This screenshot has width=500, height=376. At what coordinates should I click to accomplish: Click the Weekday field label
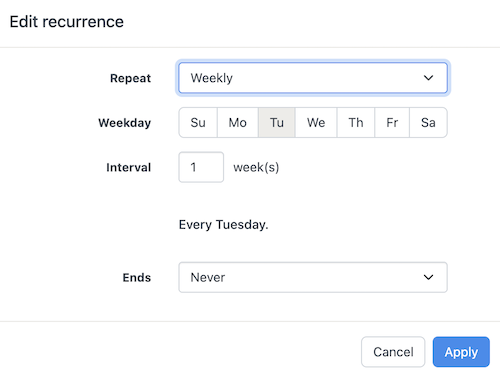125,123
